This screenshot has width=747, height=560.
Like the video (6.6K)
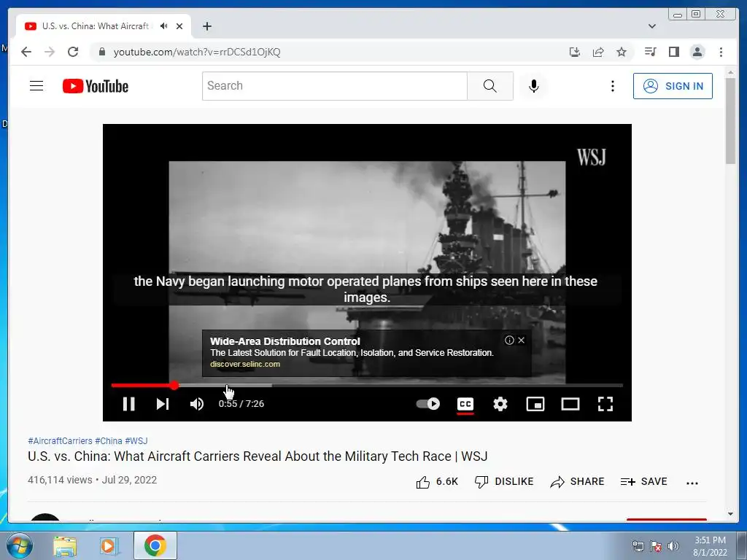(437, 482)
